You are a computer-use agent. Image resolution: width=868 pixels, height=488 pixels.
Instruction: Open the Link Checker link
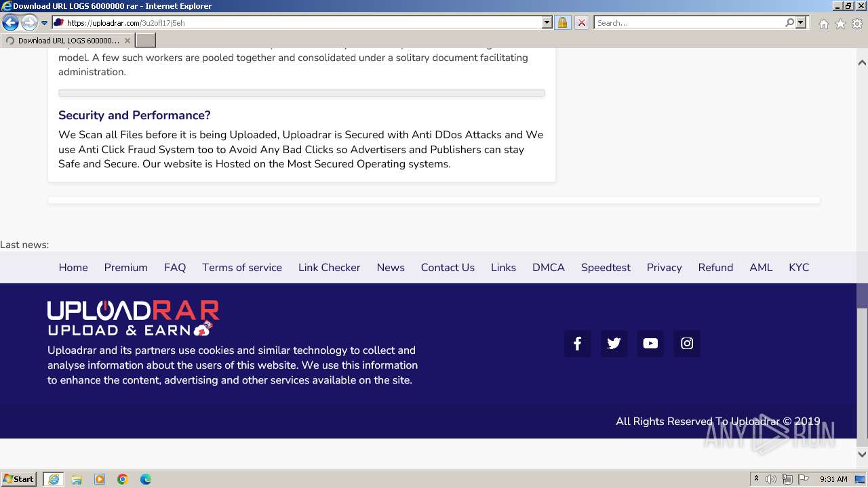(329, 268)
